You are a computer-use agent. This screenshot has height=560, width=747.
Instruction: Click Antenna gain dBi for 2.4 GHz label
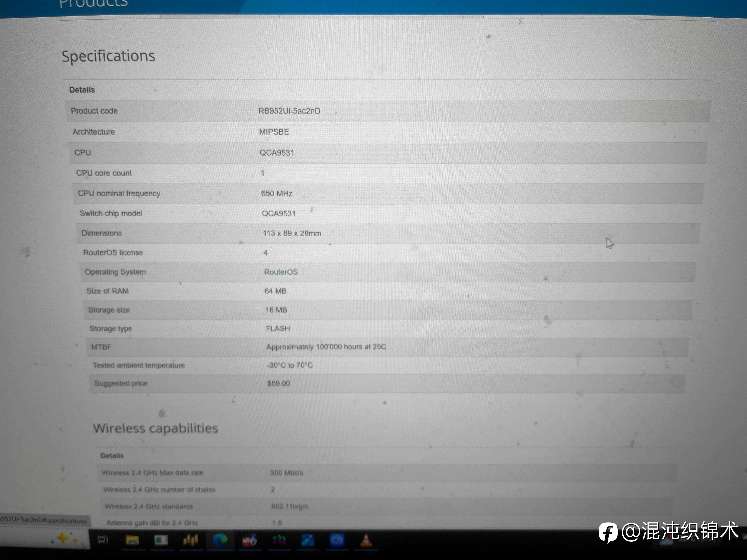click(x=152, y=523)
